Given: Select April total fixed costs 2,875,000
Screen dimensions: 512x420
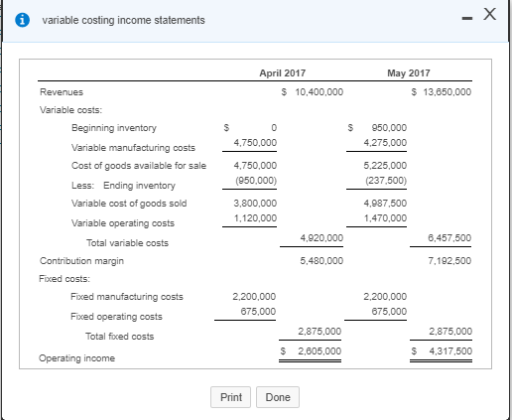Looking at the screenshot, I should (320, 332).
